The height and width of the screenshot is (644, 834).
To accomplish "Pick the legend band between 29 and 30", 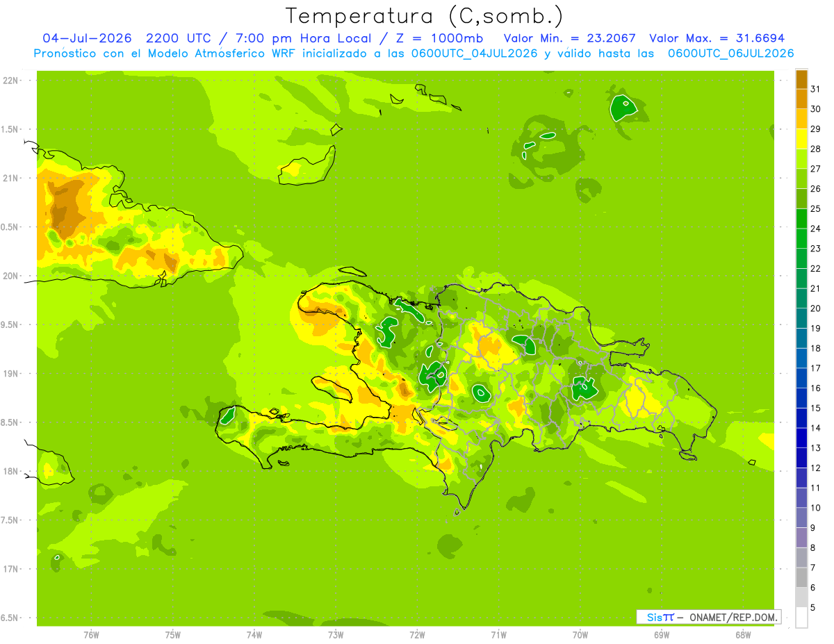I will pos(801,119).
